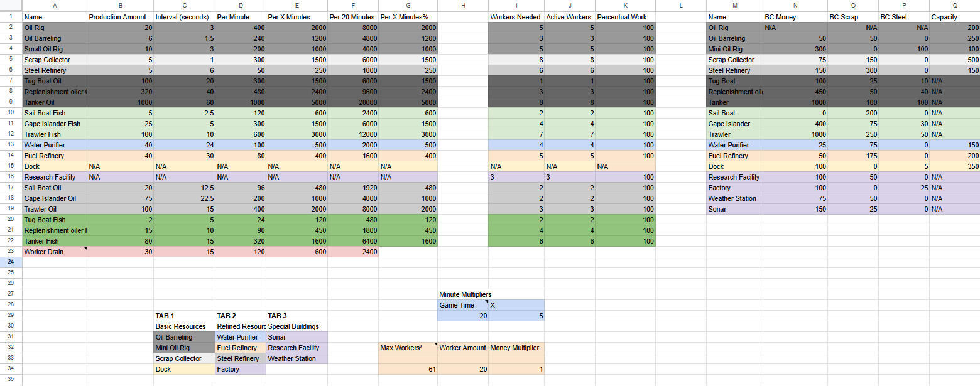
Task: Select the BC Money header cell
Action: [795, 17]
